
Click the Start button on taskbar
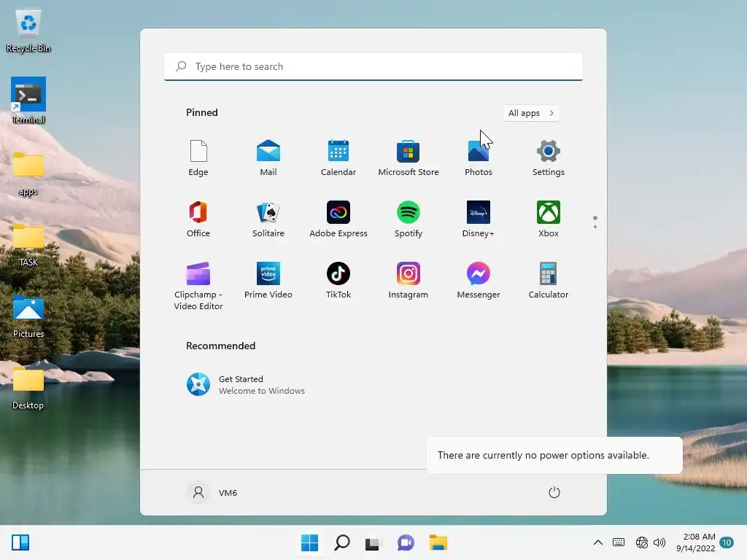coord(309,542)
